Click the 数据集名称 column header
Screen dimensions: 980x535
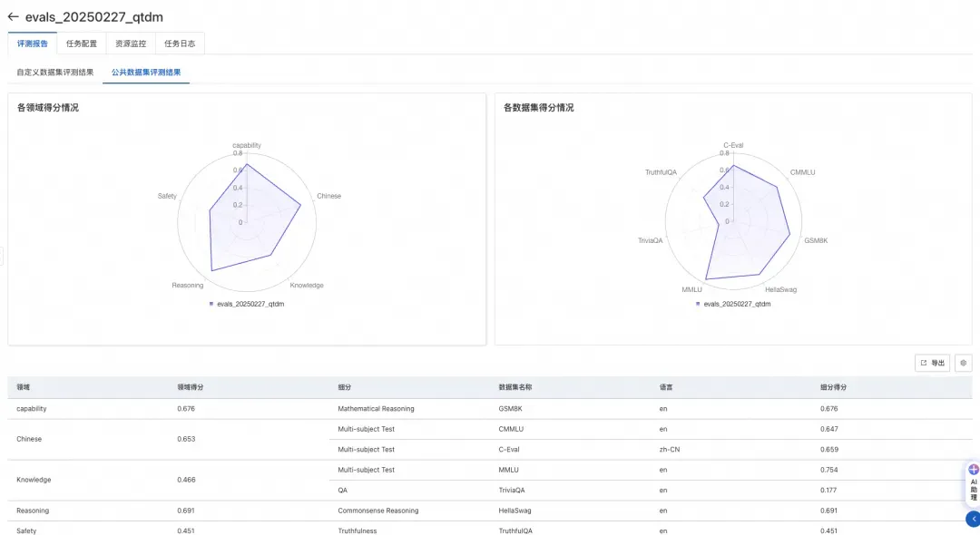514,387
